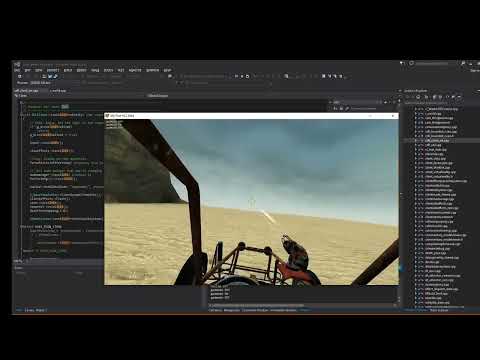Select the Watch 1 tab

[40, 310]
